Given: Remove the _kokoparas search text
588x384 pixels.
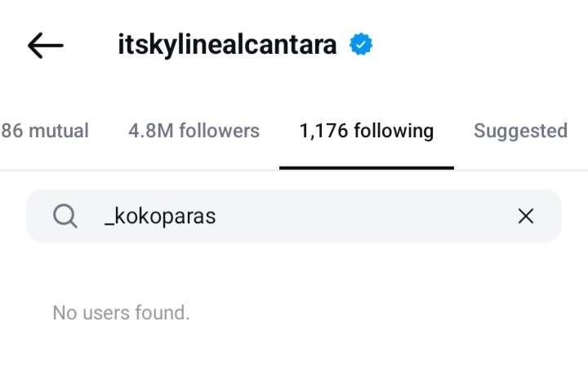Looking at the screenshot, I should [x=526, y=216].
